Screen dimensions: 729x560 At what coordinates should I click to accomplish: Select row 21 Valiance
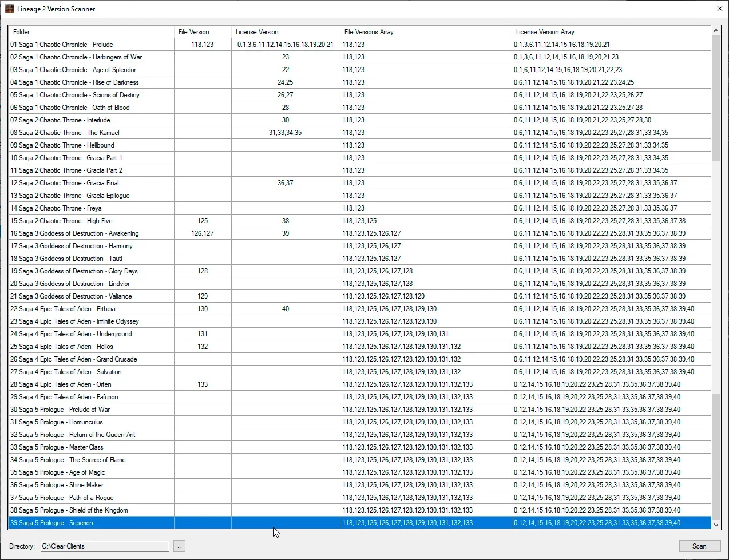[359, 296]
